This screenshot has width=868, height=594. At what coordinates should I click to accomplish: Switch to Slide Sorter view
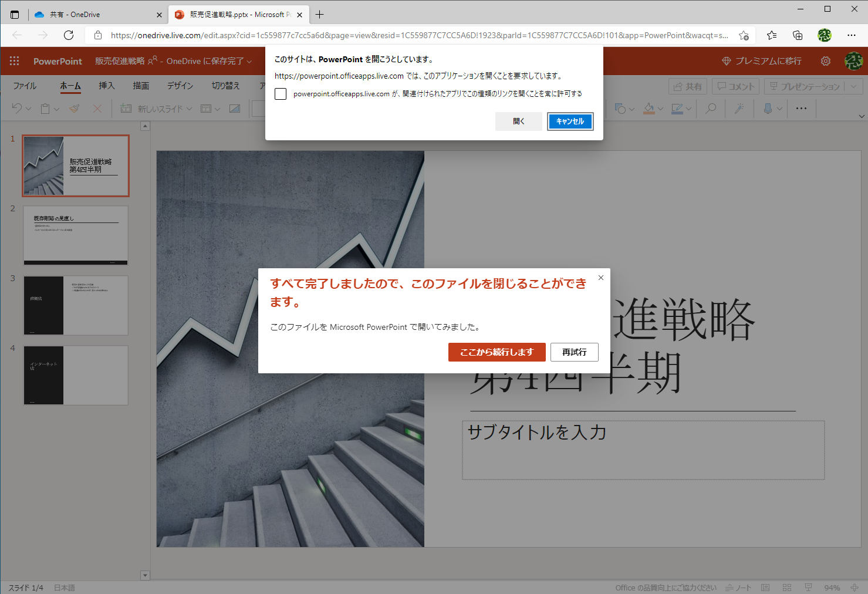tap(786, 587)
